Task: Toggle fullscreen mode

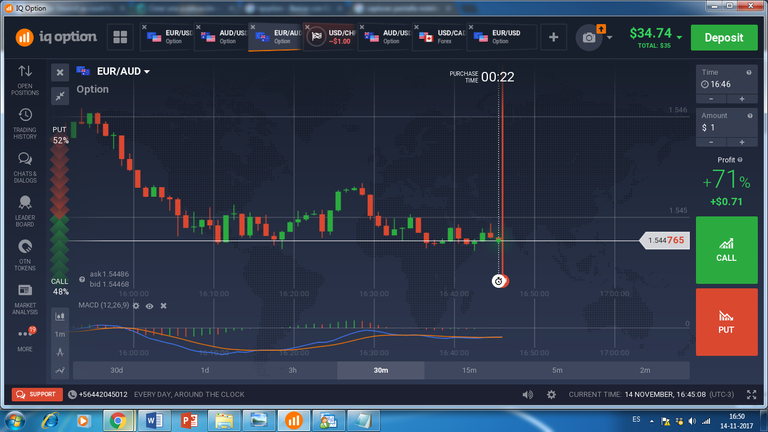Action: pyautogui.click(x=751, y=395)
